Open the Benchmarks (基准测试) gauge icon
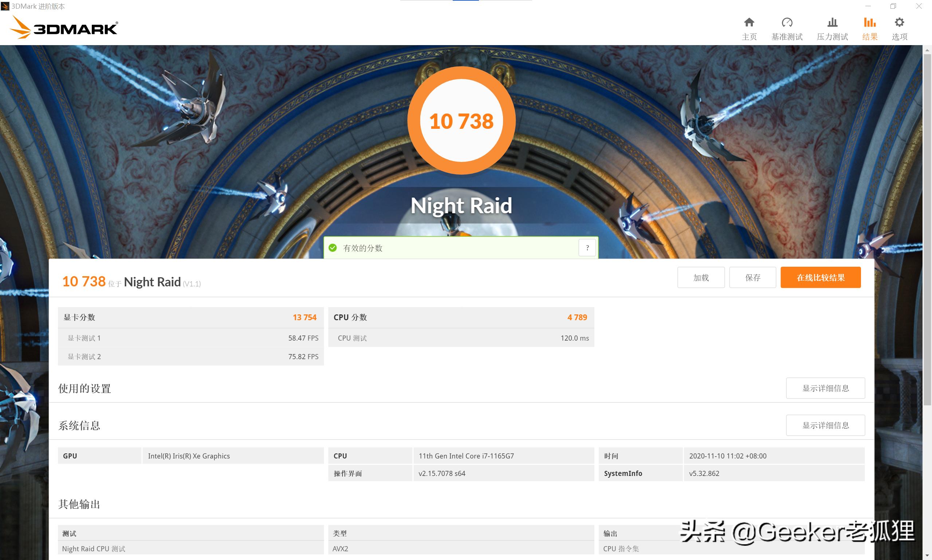The width and height of the screenshot is (932, 560). click(x=787, y=23)
